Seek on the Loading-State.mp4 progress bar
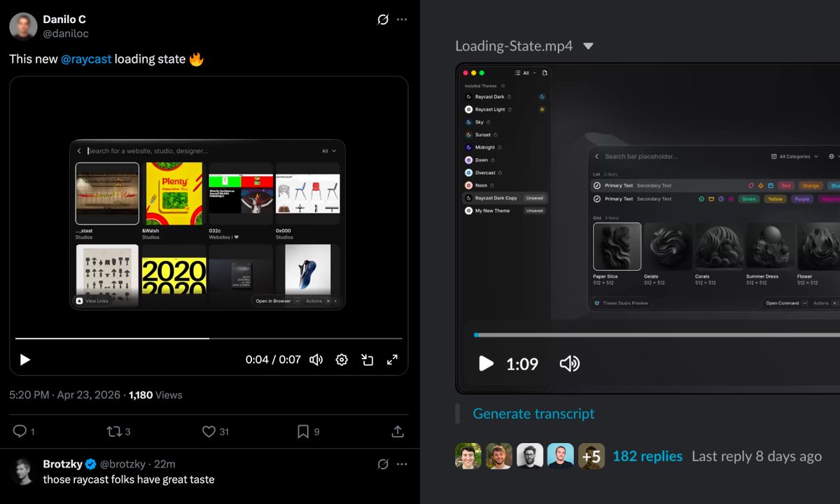 coord(657,335)
